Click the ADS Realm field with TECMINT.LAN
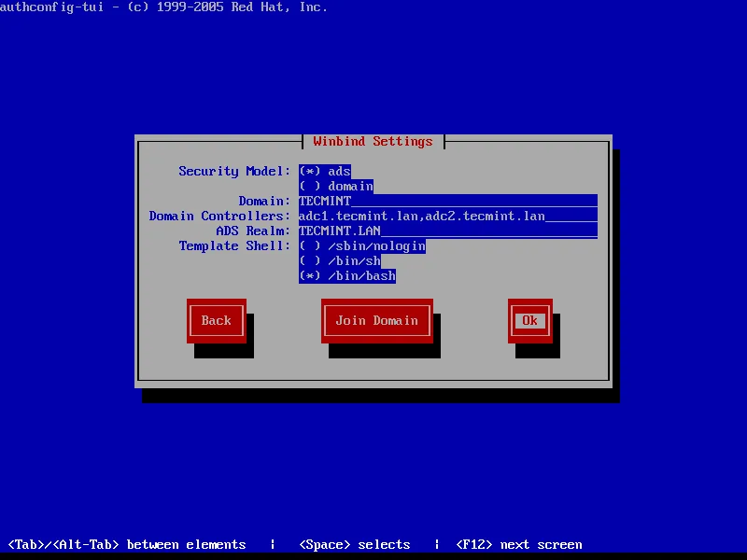Viewport: 747px width, 560px height. click(447, 231)
